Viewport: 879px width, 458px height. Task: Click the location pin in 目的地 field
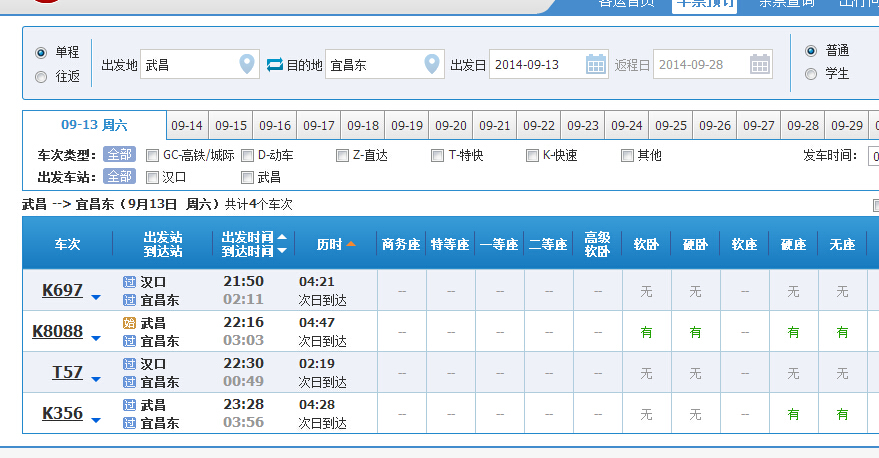point(432,65)
